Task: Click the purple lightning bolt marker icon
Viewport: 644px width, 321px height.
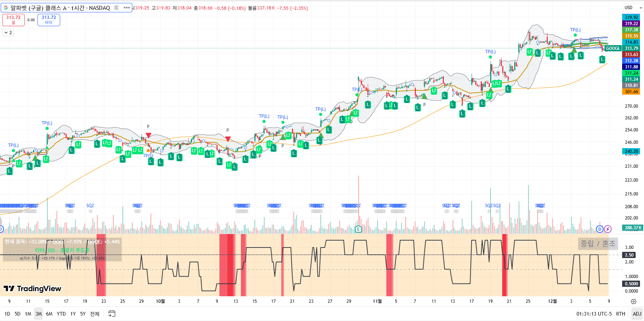Action: click(608, 229)
